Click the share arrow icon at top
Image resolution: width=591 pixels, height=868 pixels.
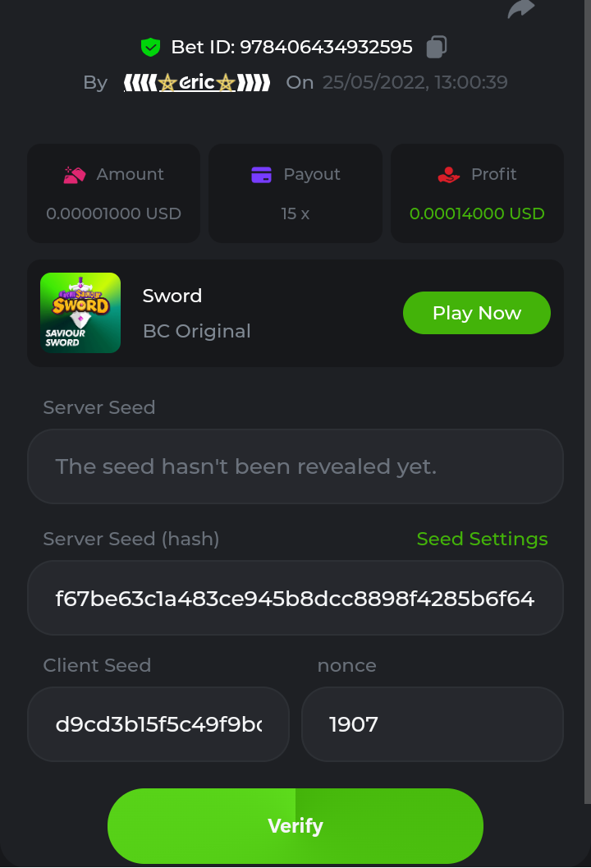tap(521, 8)
